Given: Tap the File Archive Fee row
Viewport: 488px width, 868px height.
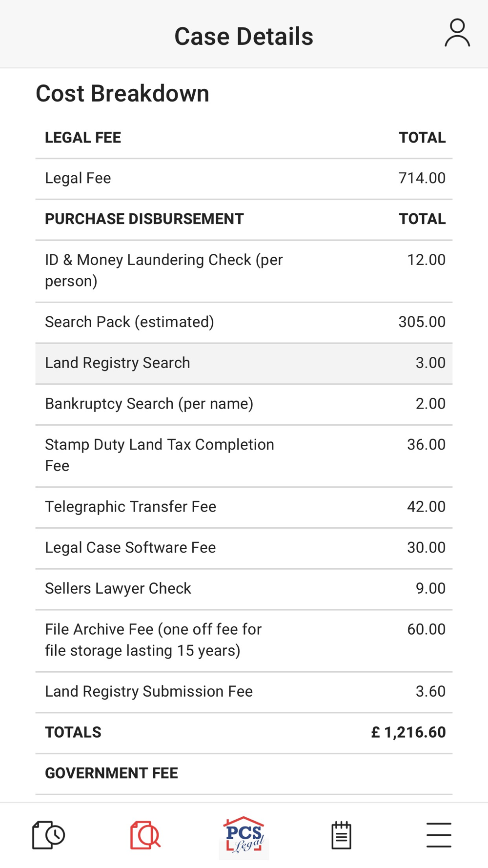Looking at the screenshot, I should [244, 640].
